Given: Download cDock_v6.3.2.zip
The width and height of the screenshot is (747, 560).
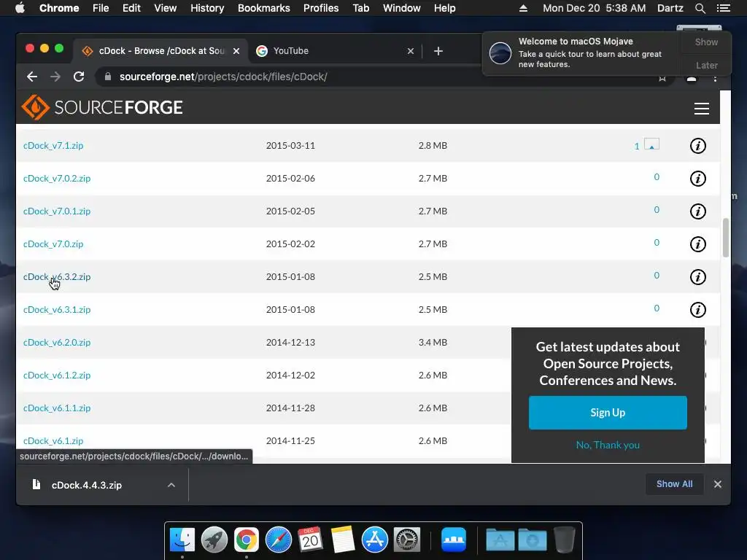Looking at the screenshot, I should click(x=57, y=277).
